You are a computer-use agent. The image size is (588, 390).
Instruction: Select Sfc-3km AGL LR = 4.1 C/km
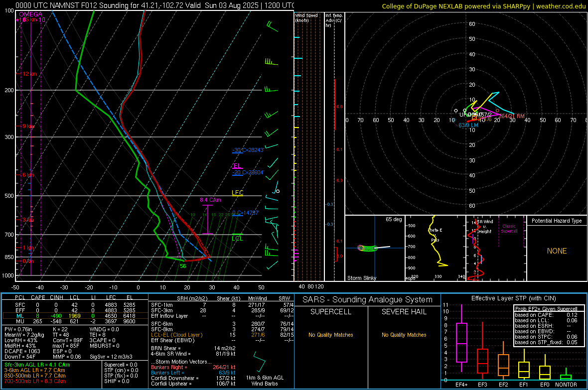point(37,365)
